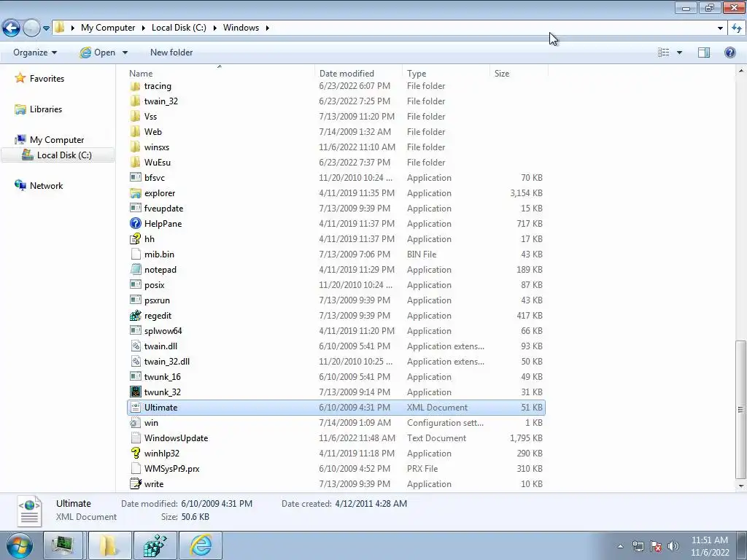Click the Windows breadcrumb segment
Screen dimensions: 747x560
click(x=241, y=28)
